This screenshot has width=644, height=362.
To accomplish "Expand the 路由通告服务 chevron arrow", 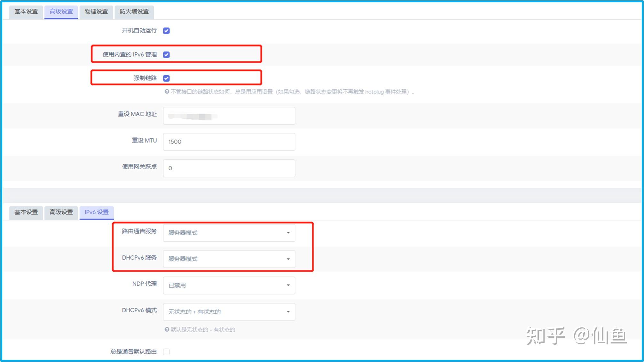I will click(x=288, y=233).
